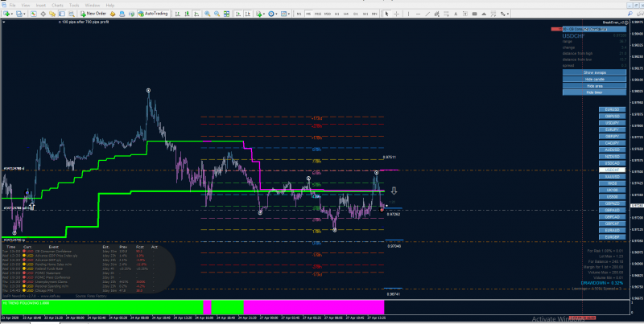Switch chart to EURUSD symbol button
The image size is (644, 324).
[x=612, y=109]
